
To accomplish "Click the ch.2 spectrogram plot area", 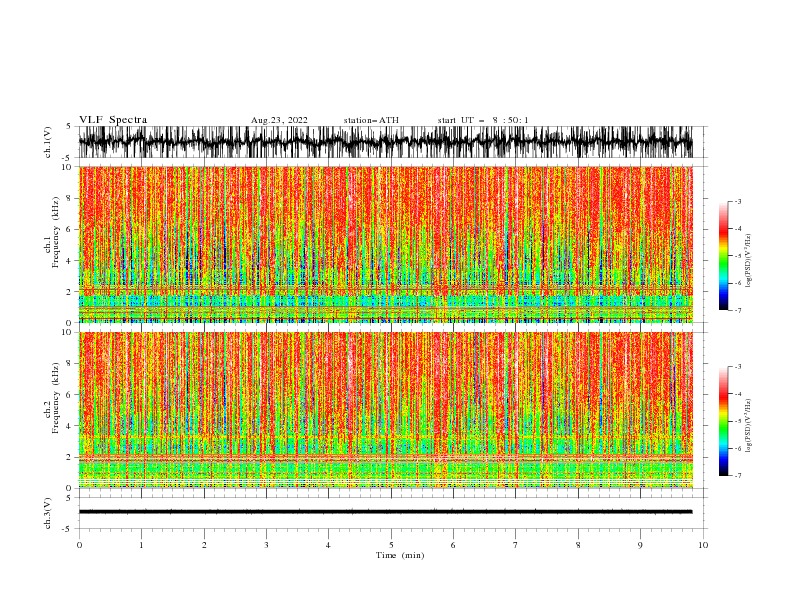I will (386, 410).
